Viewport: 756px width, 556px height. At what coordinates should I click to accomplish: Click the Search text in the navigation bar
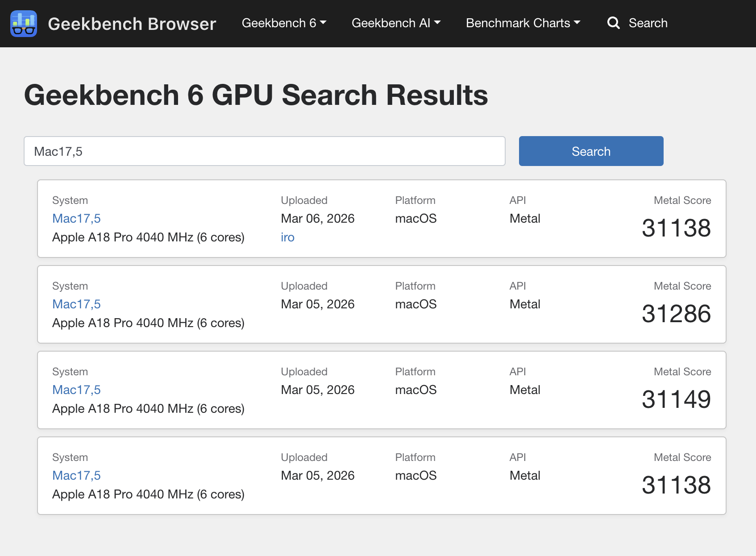648,23
